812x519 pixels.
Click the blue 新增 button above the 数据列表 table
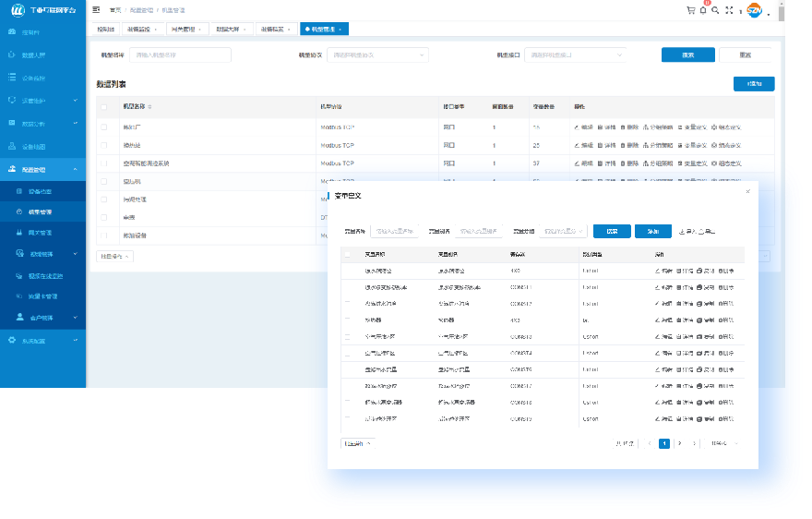[753, 84]
